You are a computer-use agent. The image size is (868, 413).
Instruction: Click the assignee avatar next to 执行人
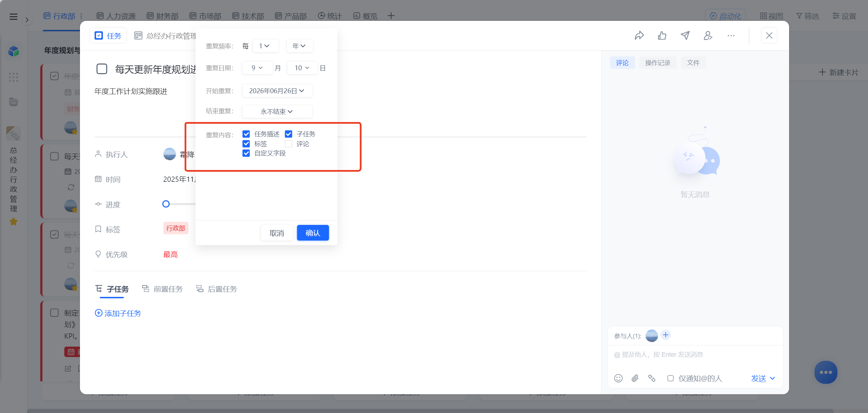pyautogui.click(x=170, y=154)
